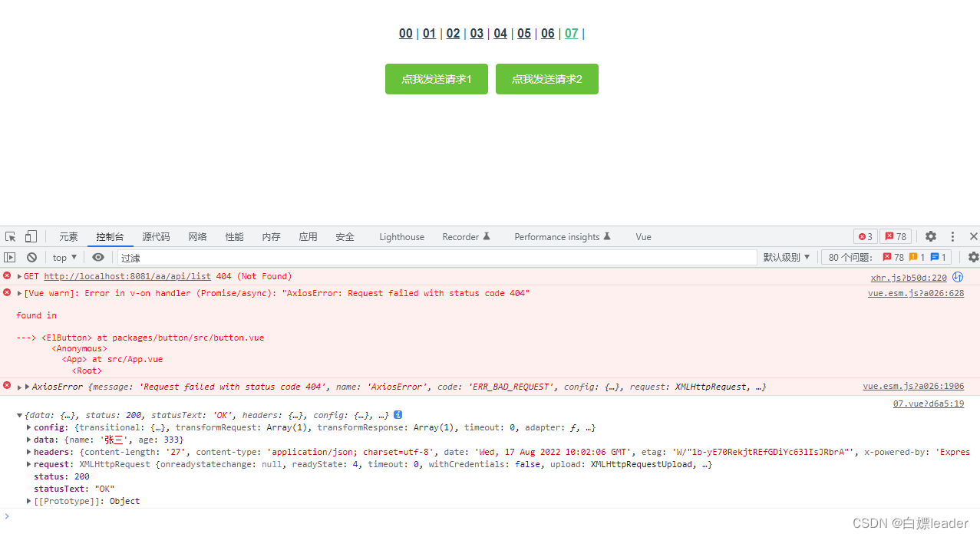Show the console sidebar panel icon
This screenshot has width=980, height=537.
[x=10, y=258]
